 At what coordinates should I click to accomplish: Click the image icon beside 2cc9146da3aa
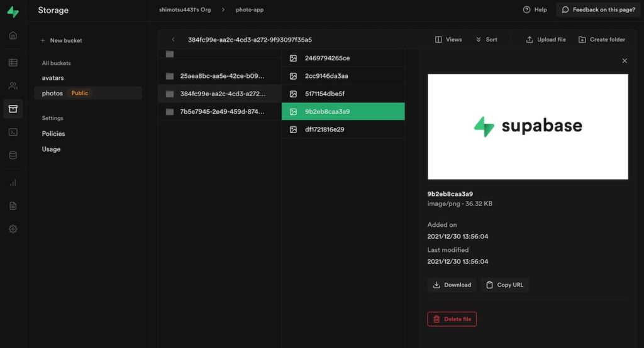293,76
